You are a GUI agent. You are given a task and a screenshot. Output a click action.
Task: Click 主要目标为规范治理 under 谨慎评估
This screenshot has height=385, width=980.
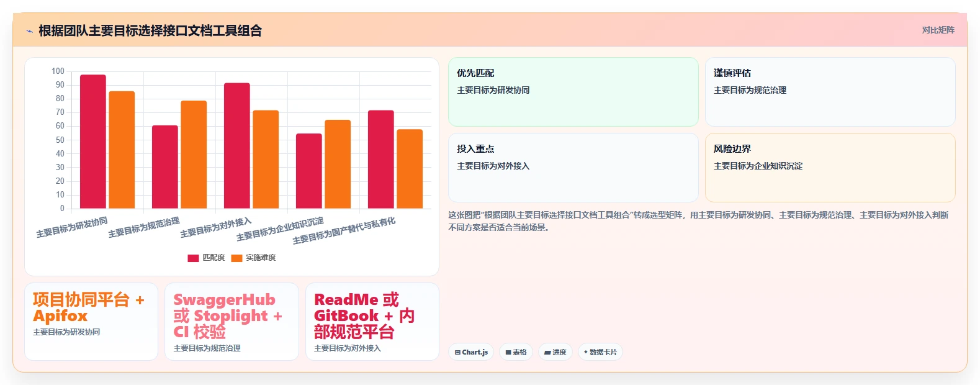point(750,90)
